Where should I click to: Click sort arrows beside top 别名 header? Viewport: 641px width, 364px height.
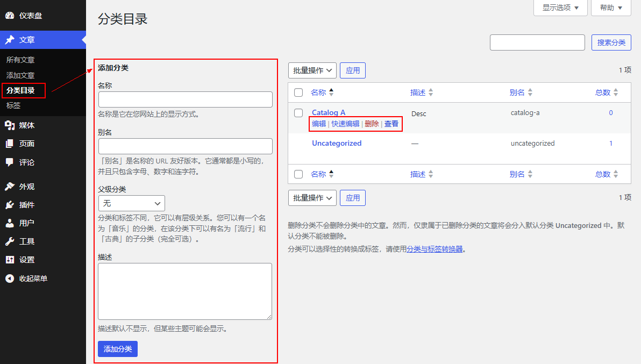[x=530, y=92]
